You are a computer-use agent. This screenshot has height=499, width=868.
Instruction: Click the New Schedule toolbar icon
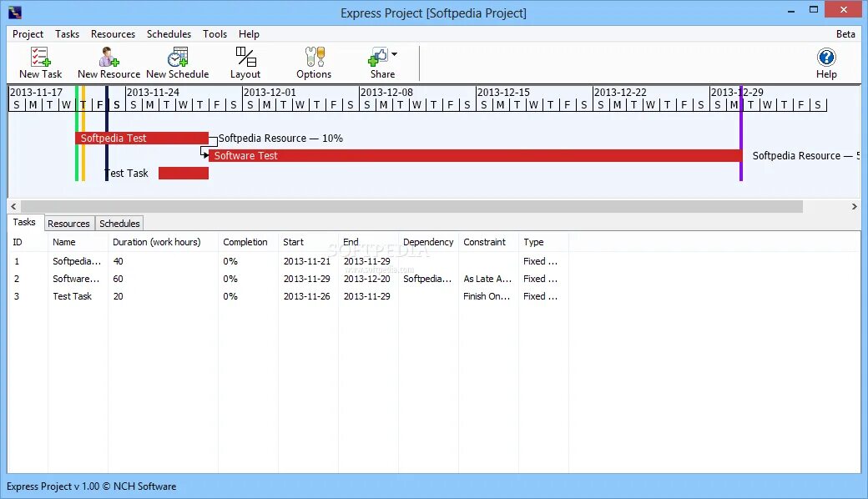coord(178,57)
